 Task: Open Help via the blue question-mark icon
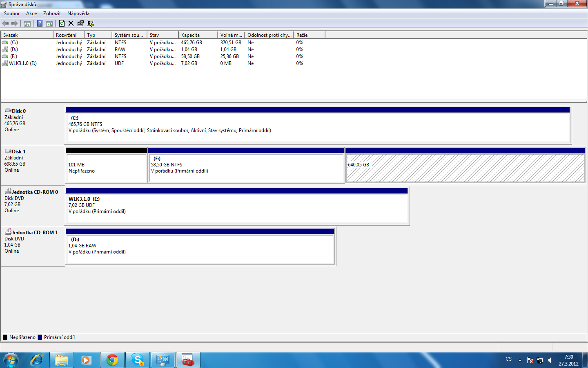(x=40, y=24)
